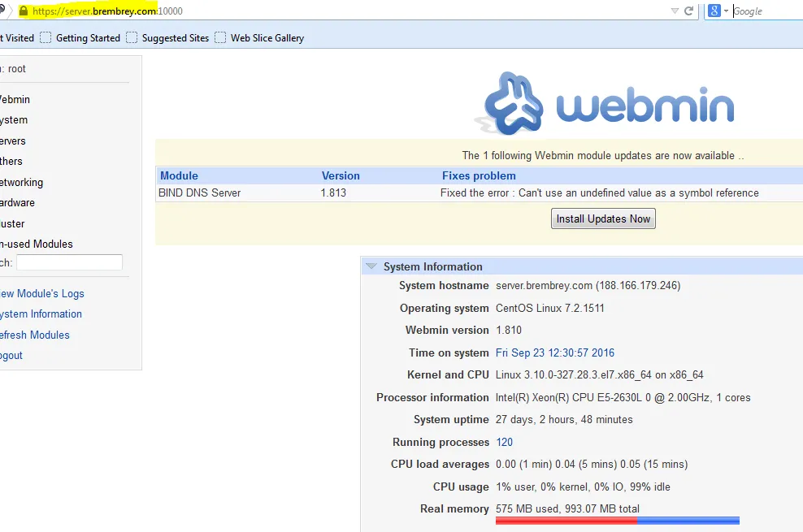The width and height of the screenshot is (803, 532).
Task: Click the Refresh Modules link
Action: click(35, 335)
